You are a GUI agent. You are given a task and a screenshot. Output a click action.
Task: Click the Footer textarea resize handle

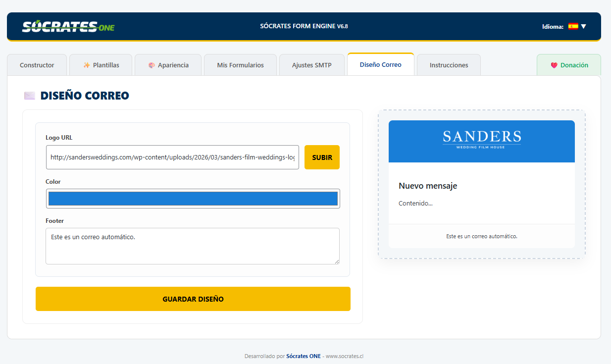tap(337, 261)
